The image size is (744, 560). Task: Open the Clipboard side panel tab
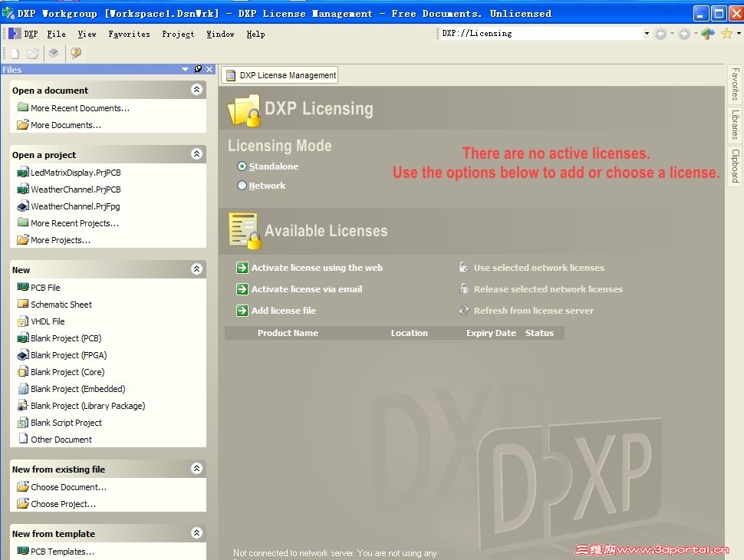pos(735,166)
